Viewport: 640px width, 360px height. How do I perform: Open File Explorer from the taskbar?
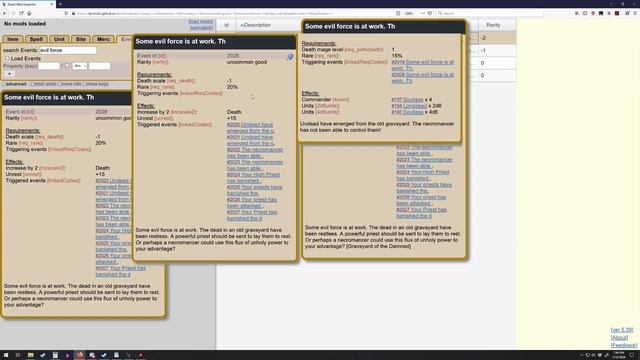[x=30, y=355]
